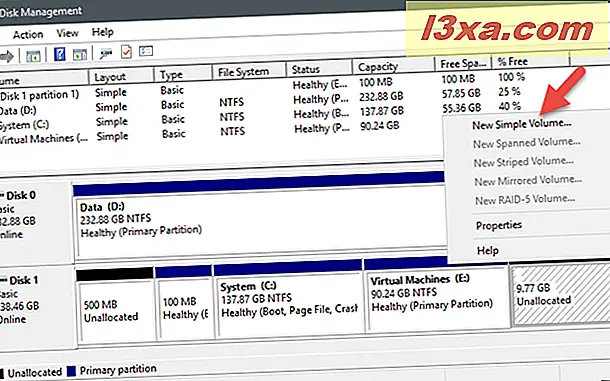Sort by the Capacity column header
This screenshot has width=610, height=381.
(393, 67)
